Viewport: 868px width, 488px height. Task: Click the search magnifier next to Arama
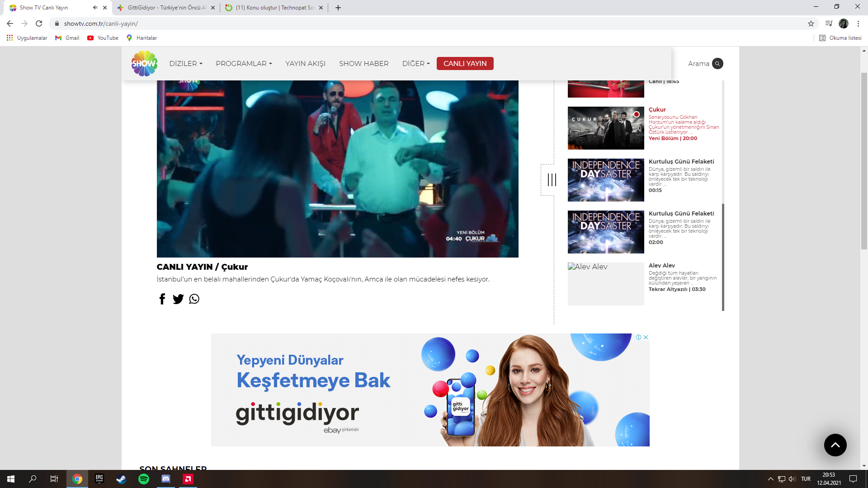pos(717,64)
